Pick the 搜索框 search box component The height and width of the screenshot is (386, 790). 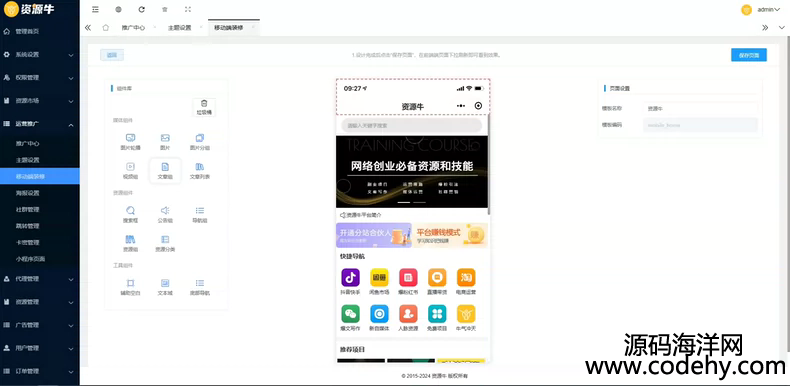click(x=130, y=214)
